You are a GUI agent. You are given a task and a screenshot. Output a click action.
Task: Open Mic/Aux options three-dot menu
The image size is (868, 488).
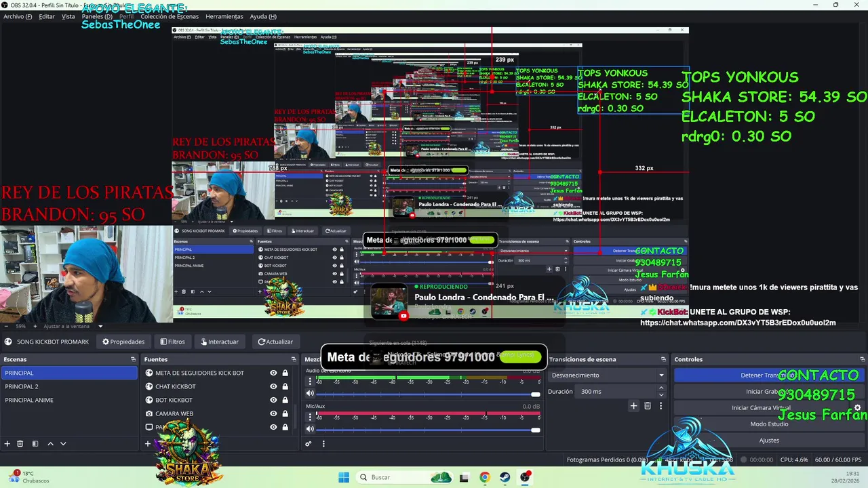click(x=310, y=418)
